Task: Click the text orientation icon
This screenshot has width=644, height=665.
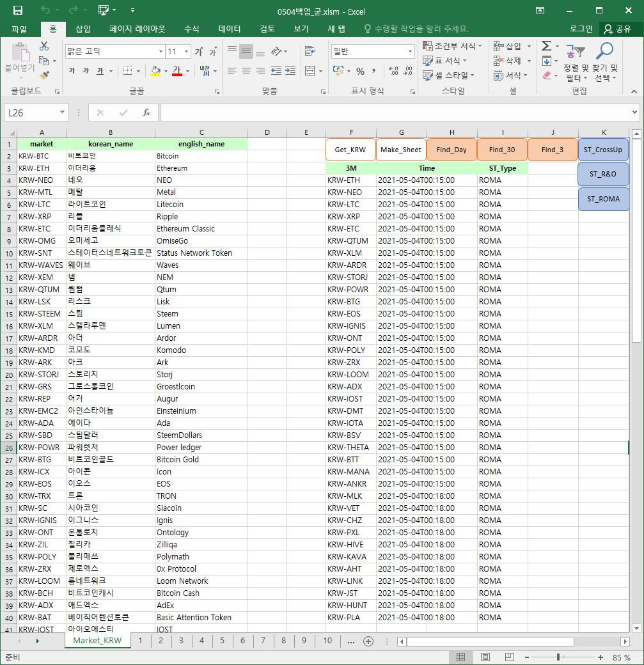Action: click(276, 51)
